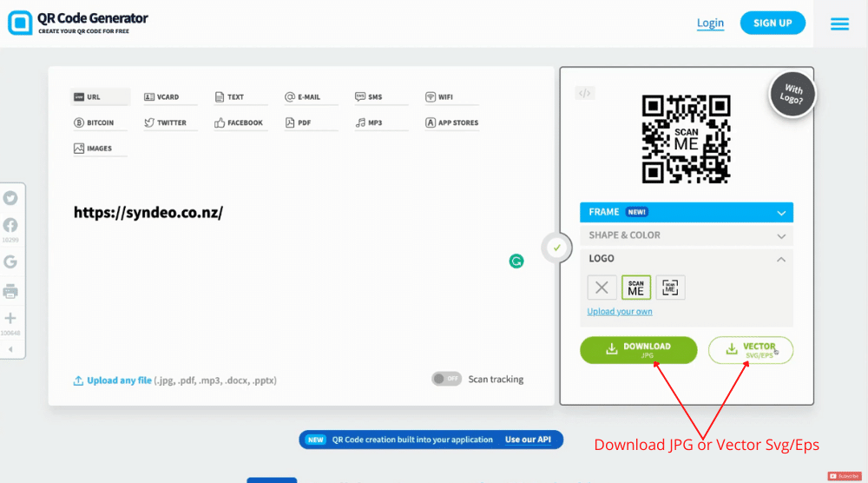Share via Google sidebar icon
This screenshot has width=868, height=483.
[x=10, y=261]
